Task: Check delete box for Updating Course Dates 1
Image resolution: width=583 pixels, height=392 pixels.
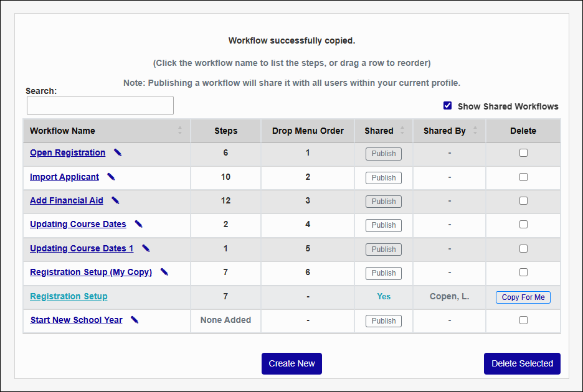Action: coord(523,248)
